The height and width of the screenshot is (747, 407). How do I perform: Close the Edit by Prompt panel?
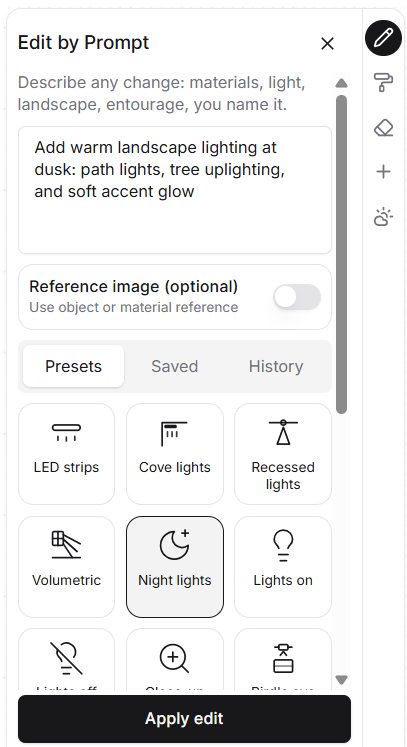coord(327,44)
